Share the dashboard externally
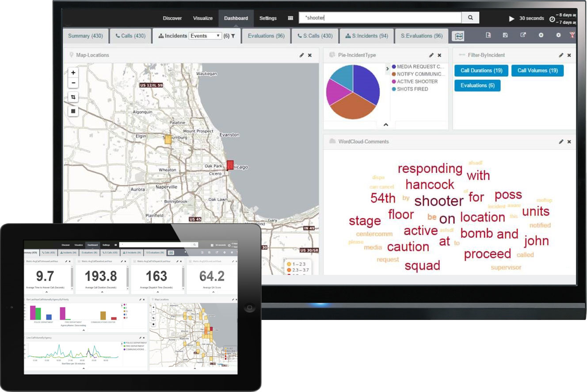 524,35
